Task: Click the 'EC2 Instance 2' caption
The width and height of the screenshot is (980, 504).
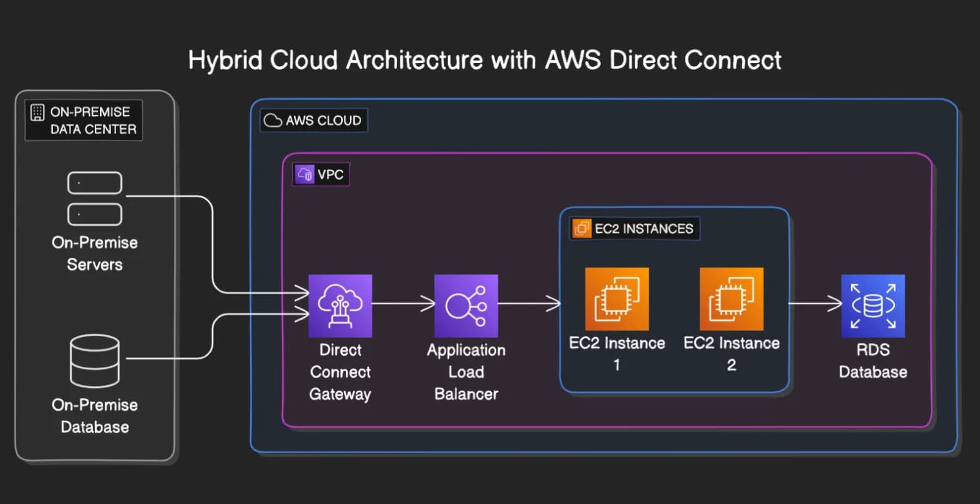Action: pos(732,354)
